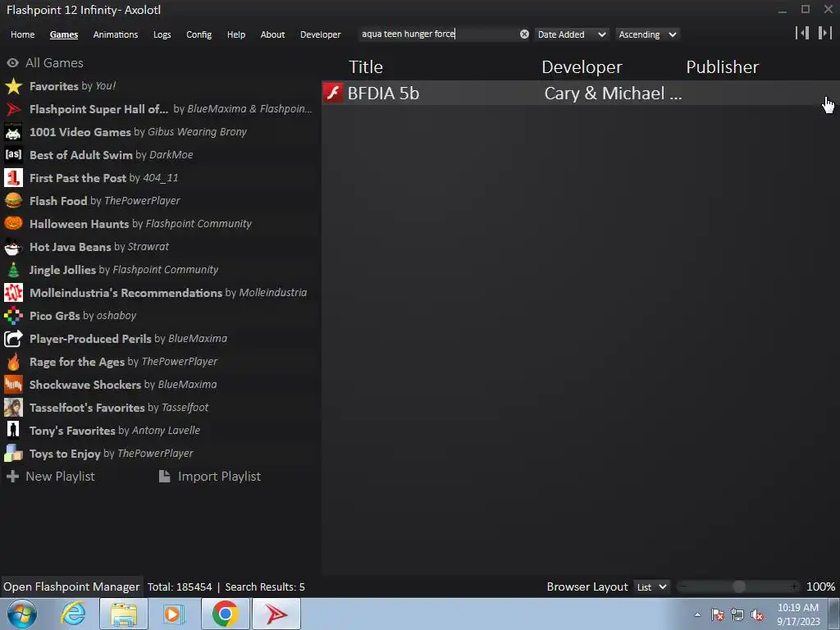
Task: Open the Help tab
Action: click(236, 34)
